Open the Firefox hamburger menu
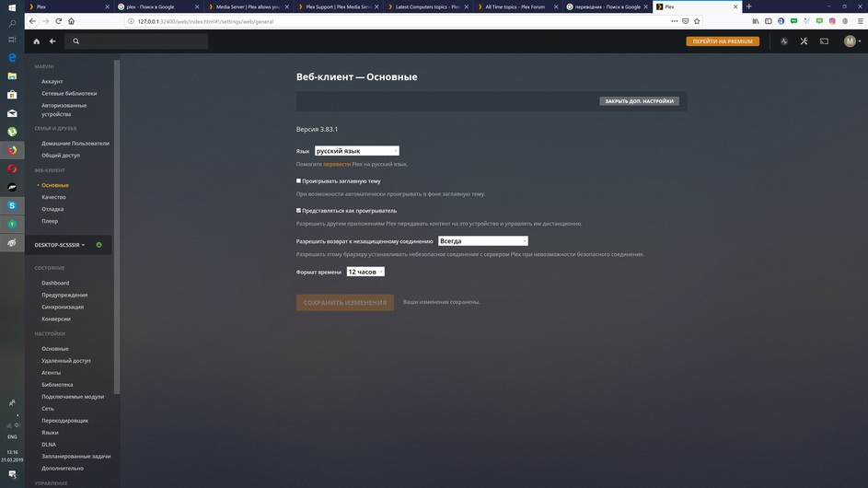Image resolution: width=868 pixels, height=488 pixels. tap(860, 21)
